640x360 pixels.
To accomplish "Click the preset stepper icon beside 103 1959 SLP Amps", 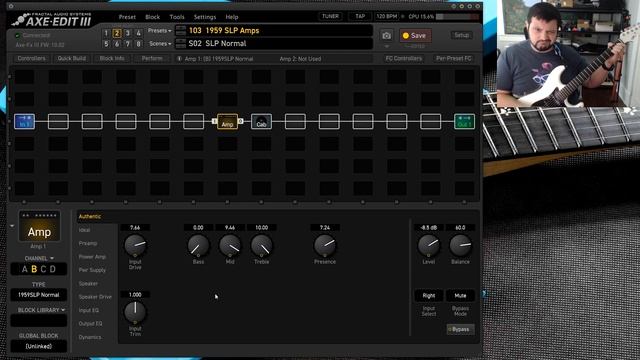I will click(180, 31).
